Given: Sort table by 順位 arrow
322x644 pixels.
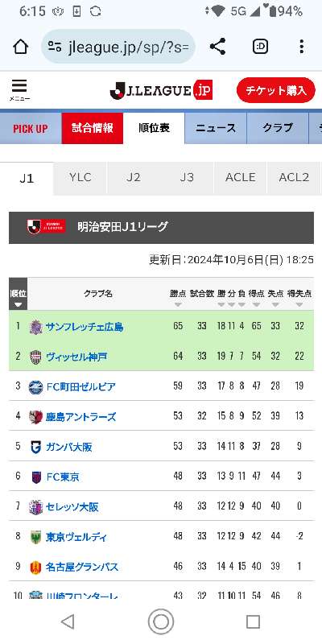Looking at the screenshot, I should coord(18,305).
